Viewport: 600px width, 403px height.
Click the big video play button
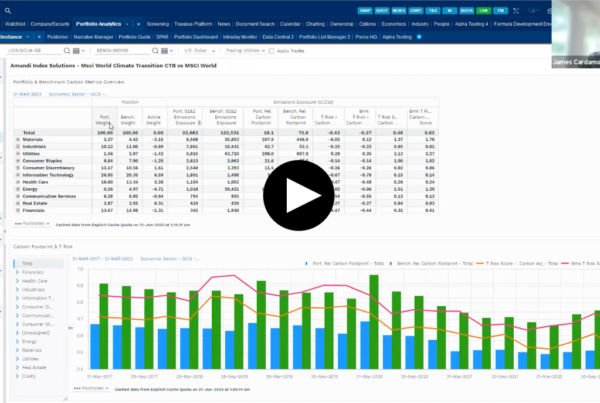tap(298, 195)
